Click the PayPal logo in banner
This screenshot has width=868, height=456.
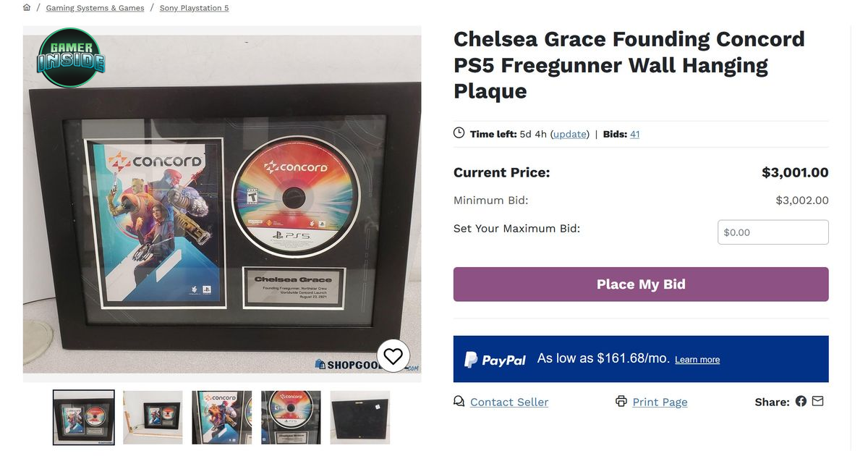click(495, 359)
